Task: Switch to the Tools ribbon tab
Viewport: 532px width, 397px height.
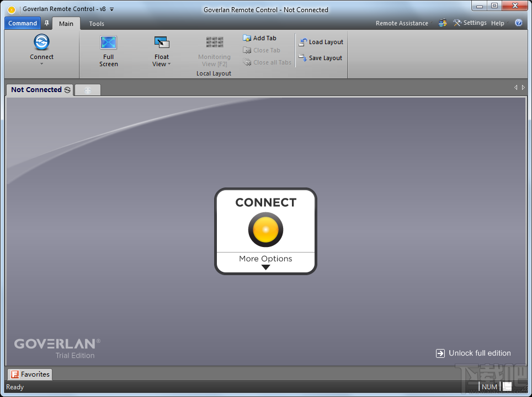Action: pyautogui.click(x=97, y=24)
